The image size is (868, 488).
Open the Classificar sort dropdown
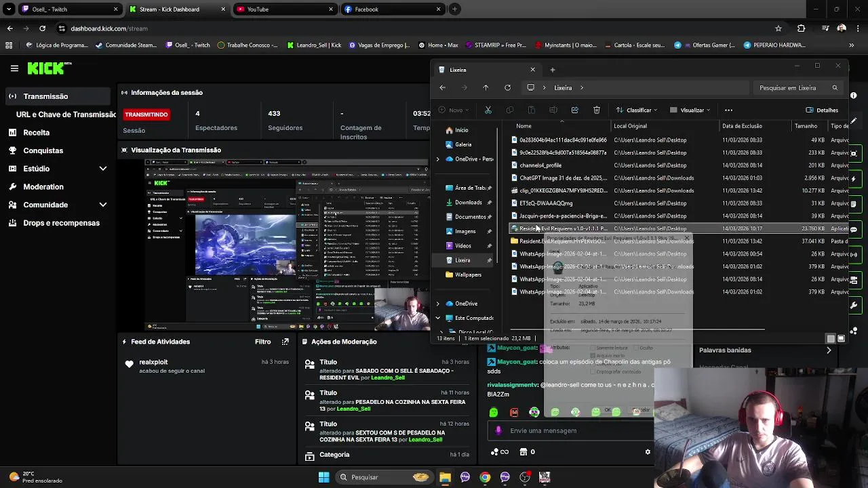[x=638, y=110]
